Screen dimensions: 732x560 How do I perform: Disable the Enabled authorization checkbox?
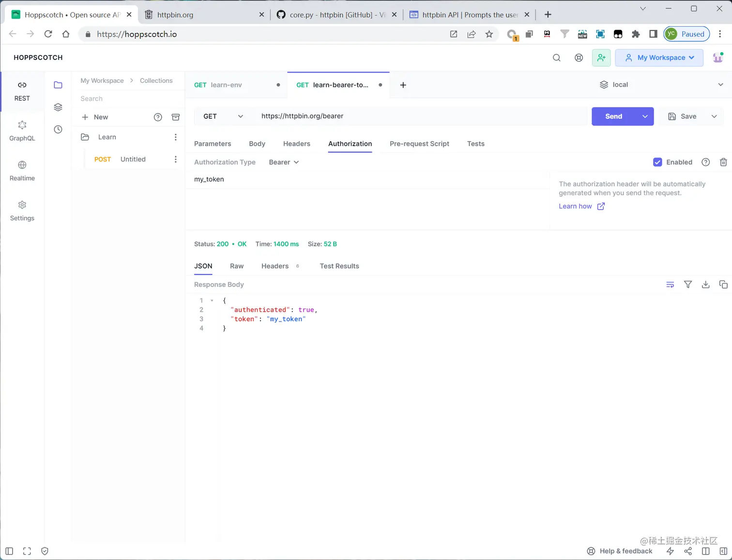657,162
